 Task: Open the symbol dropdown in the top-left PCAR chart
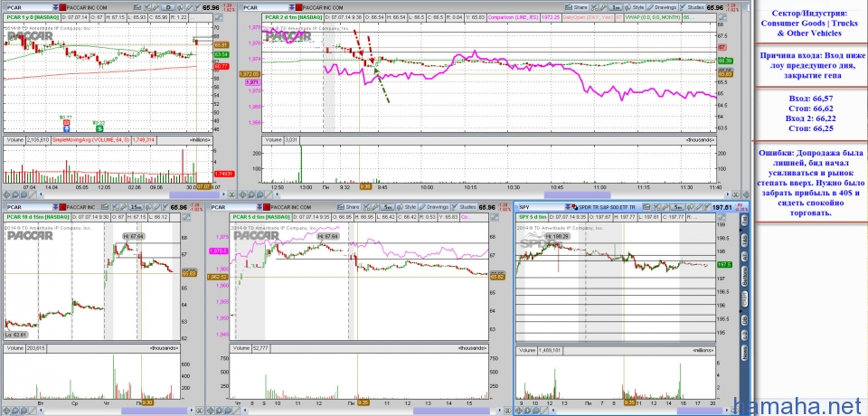(55, 8)
